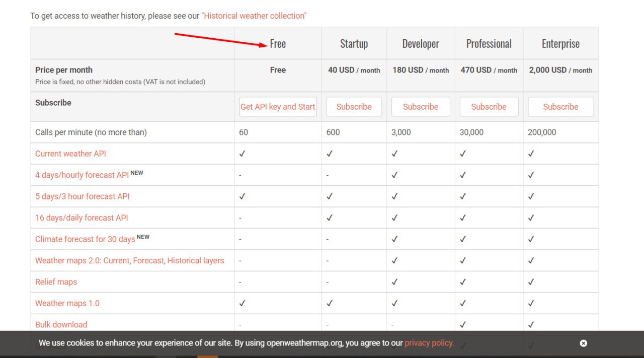The image size is (644, 358).
Task: Click Enterprise checkmark in Climate forecast 30 days row
Action: [x=531, y=239]
